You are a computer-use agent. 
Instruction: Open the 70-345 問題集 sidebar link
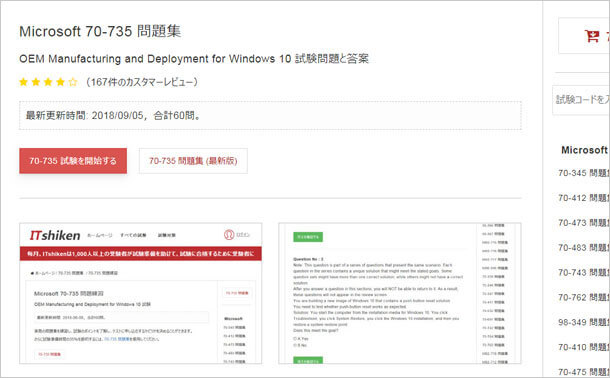pyautogui.click(x=584, y=173)
